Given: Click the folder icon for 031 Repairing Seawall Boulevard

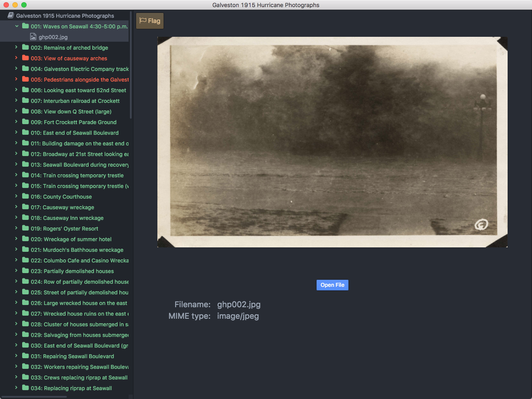Looking at the screenshot, I should tap(25, 356).
